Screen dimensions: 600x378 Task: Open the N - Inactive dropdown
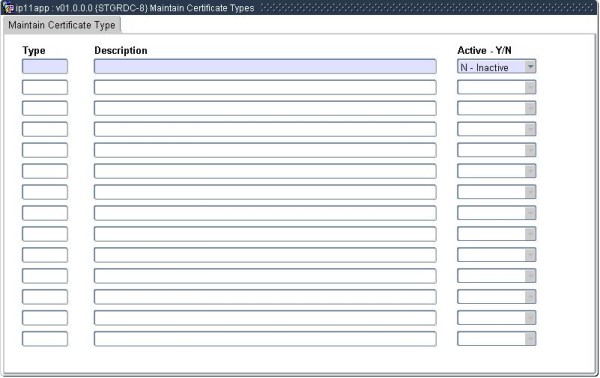pos(496,67)
